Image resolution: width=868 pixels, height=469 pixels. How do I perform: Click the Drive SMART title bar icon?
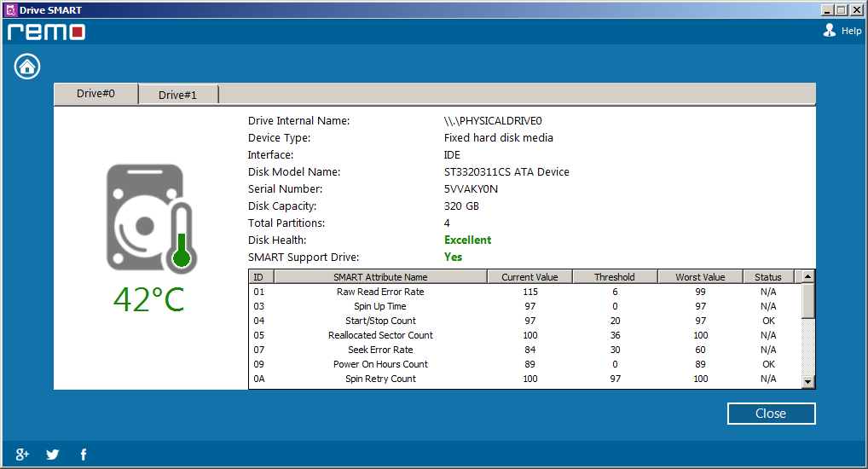(x=10, y=9)
